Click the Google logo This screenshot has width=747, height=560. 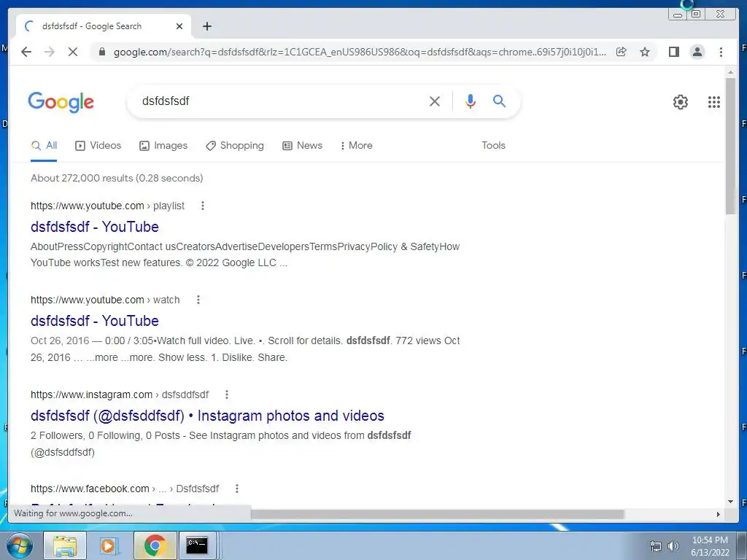coord(61,101)
